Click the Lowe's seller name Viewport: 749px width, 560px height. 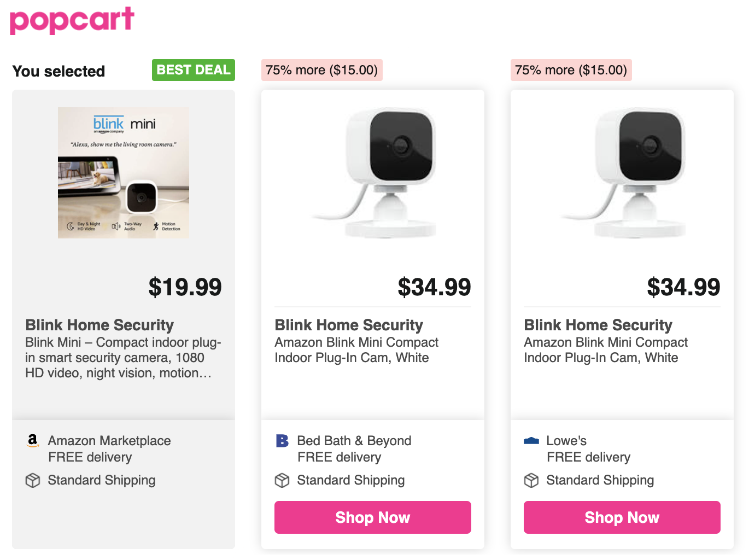click(x=566, y=441)
